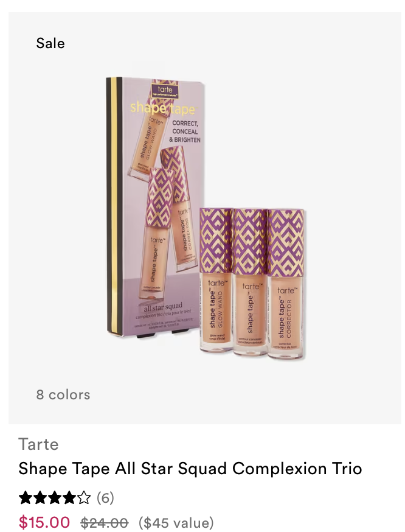Screen dimensions: 405x532
Task: Click the Glow Wand tube in the image
Action: (x=216, y=281)
